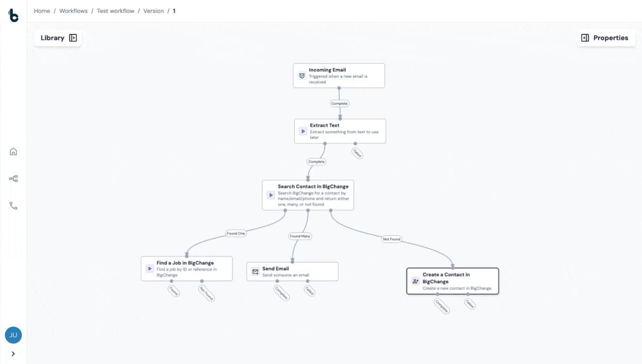Click the envelope icon on Send Email node
Viewport: 642px width, 364px height.
(x=255, y=272)
